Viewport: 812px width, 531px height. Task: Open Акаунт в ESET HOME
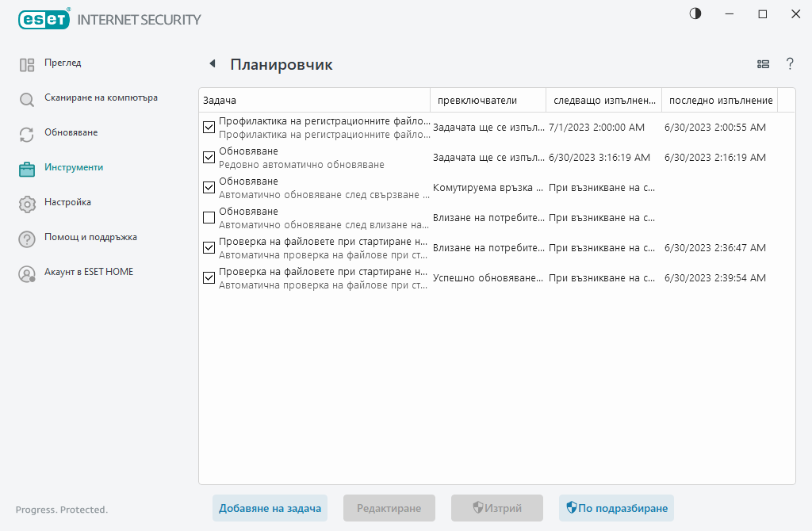click(x=89, y=272)
